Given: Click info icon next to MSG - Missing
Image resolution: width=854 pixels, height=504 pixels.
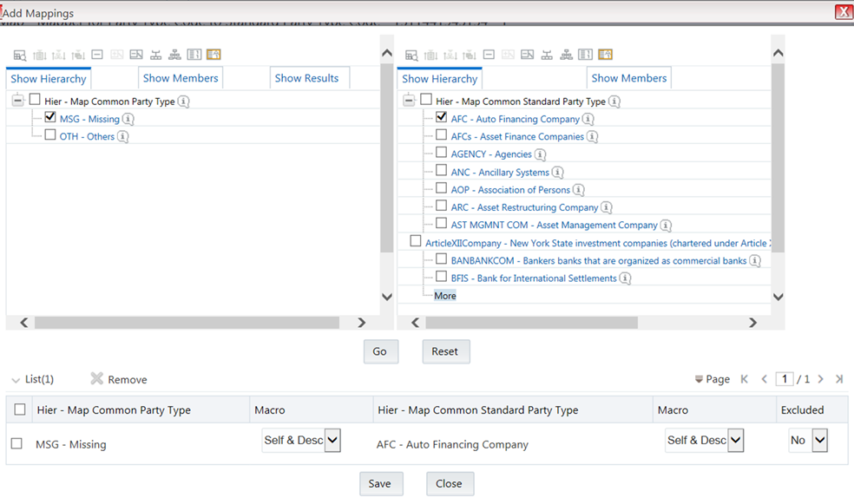Looking at the screenshot, I should [128, 119].
